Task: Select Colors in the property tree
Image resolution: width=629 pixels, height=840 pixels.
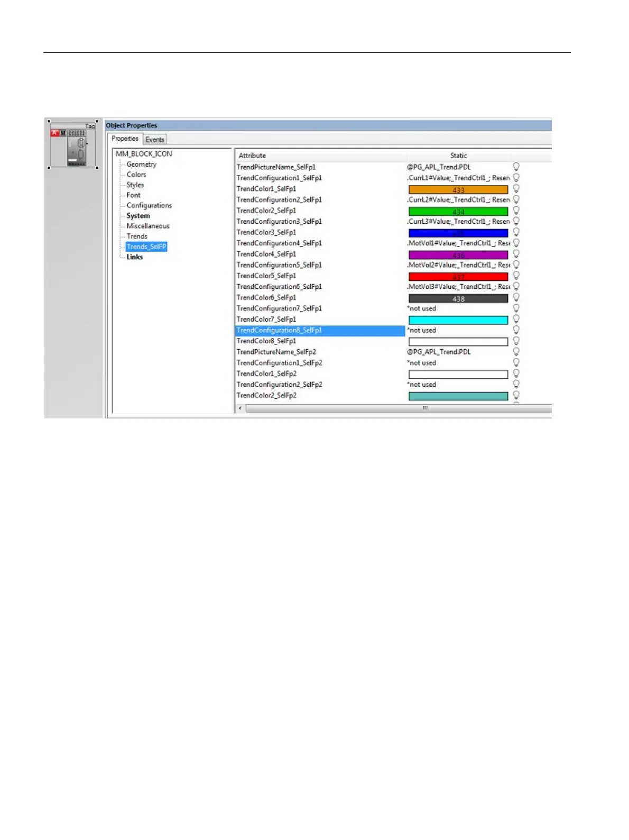Action: pyautogui.click(x=136, y=174)
